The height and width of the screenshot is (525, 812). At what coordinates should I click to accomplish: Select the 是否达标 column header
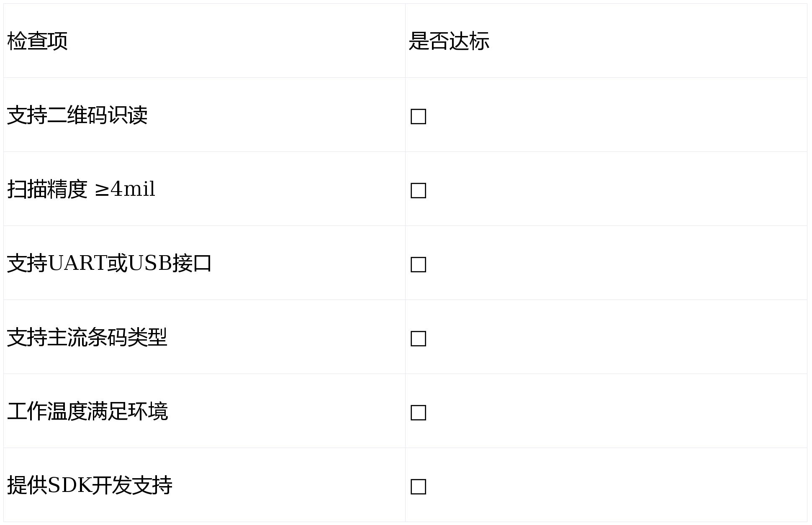coord(449,41)
